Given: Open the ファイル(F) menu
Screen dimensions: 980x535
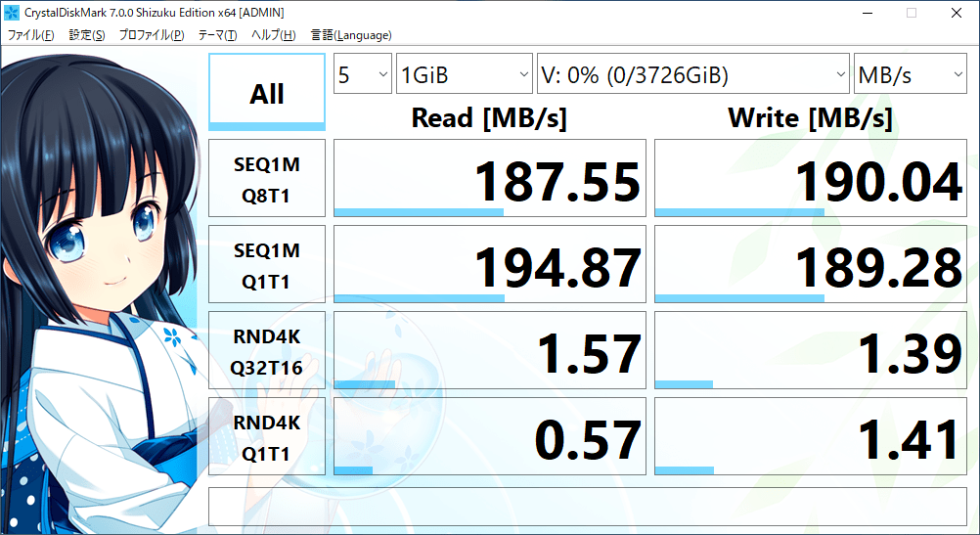Looking at the screenshot, I should 30,35.
